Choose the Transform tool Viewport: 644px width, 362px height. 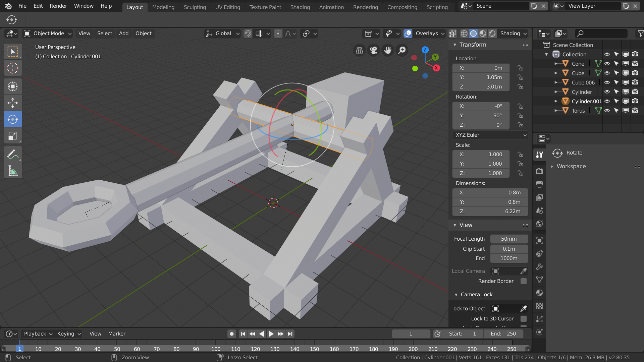(13, 86)
